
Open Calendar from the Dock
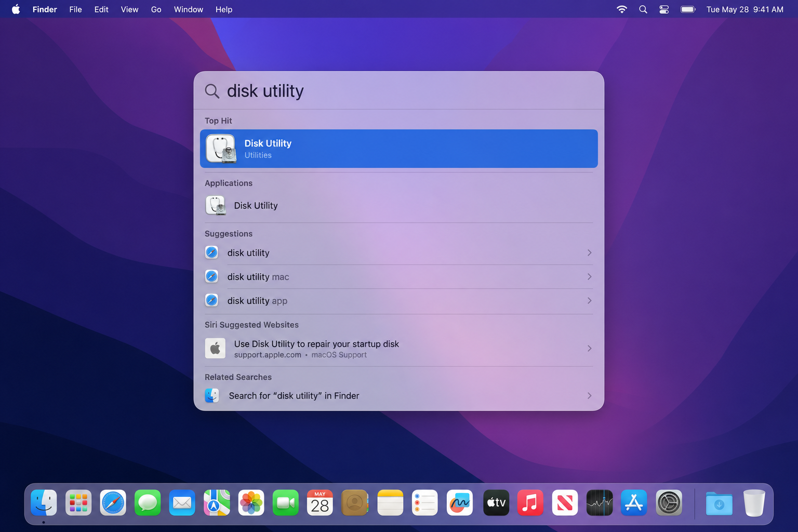320,503
